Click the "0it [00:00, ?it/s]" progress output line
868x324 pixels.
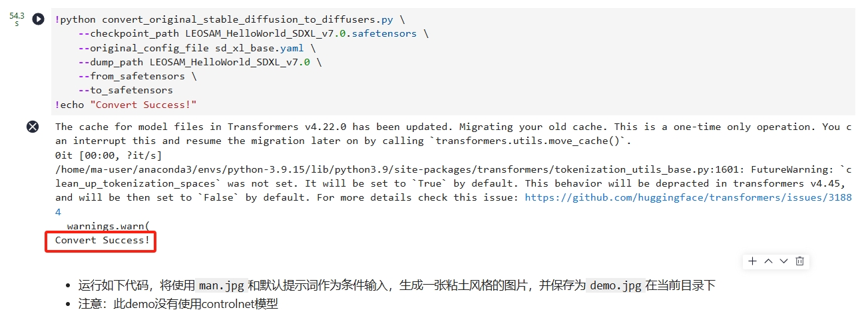click(108, 155)
